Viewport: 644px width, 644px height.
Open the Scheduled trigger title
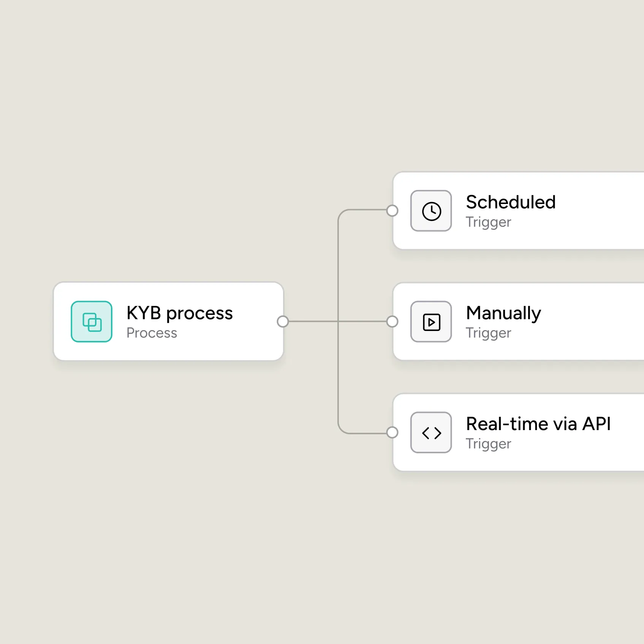pos(511,202)
